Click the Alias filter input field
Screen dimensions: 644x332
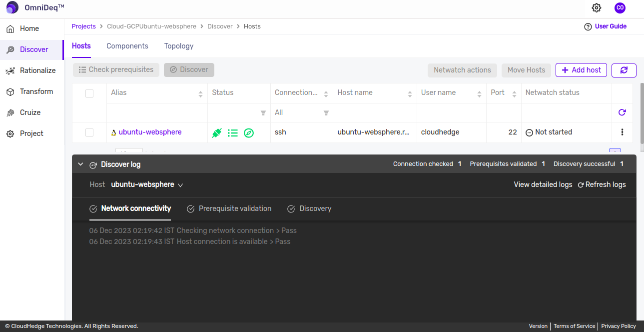pyautogui.click(x=157, y=113)
